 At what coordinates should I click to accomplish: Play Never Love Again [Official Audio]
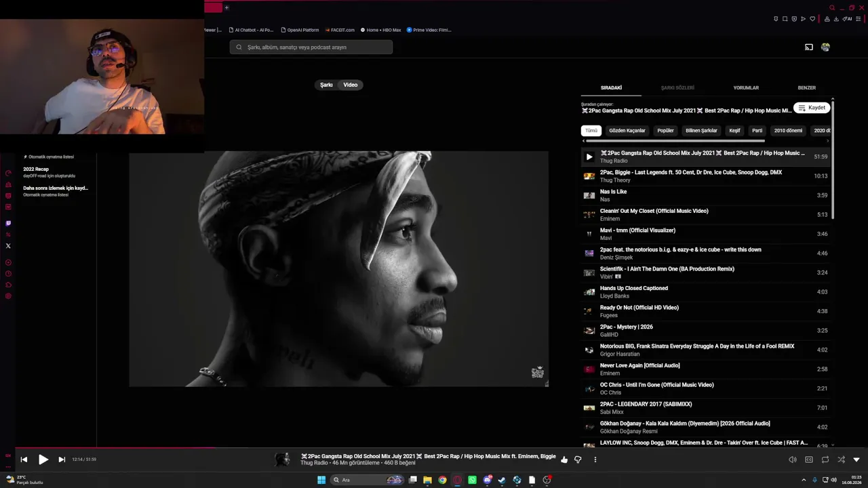pyautogui.click(x=705, y=369)
